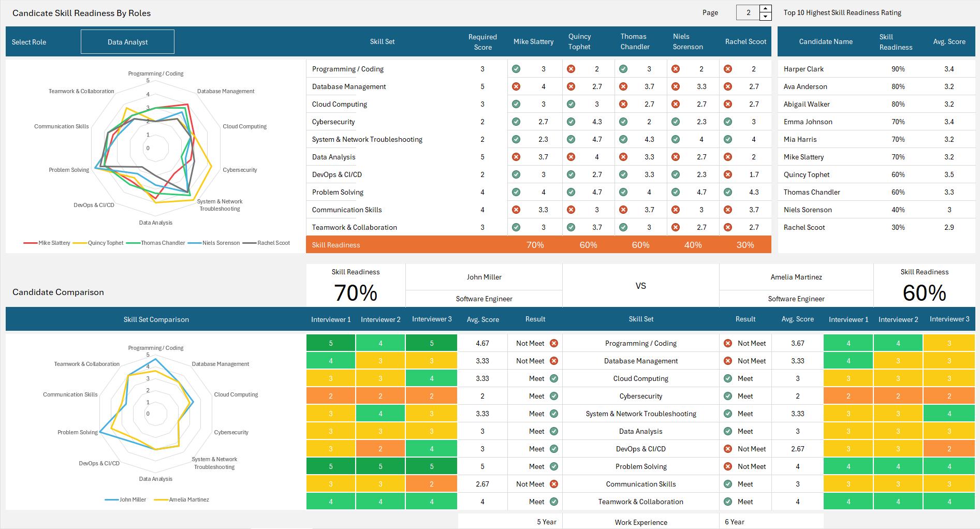Viewport: 980px width, 529px height.
Task: Click Thomas Chandler's green check for Problem Solving
Action: click(x=623, y=192)
